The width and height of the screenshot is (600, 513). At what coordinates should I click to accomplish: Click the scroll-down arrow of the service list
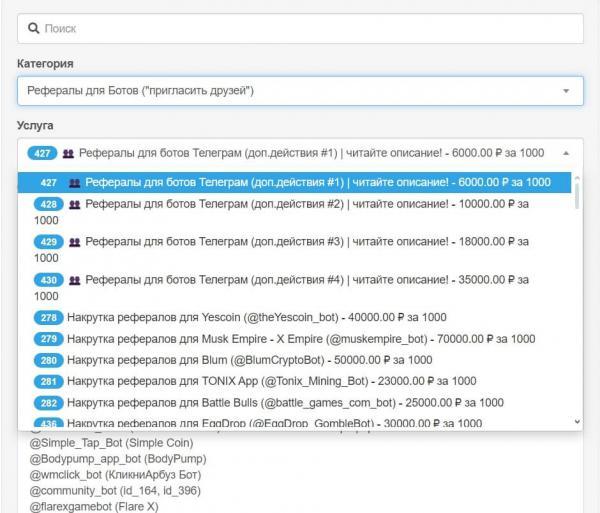[x=577, y=422]
